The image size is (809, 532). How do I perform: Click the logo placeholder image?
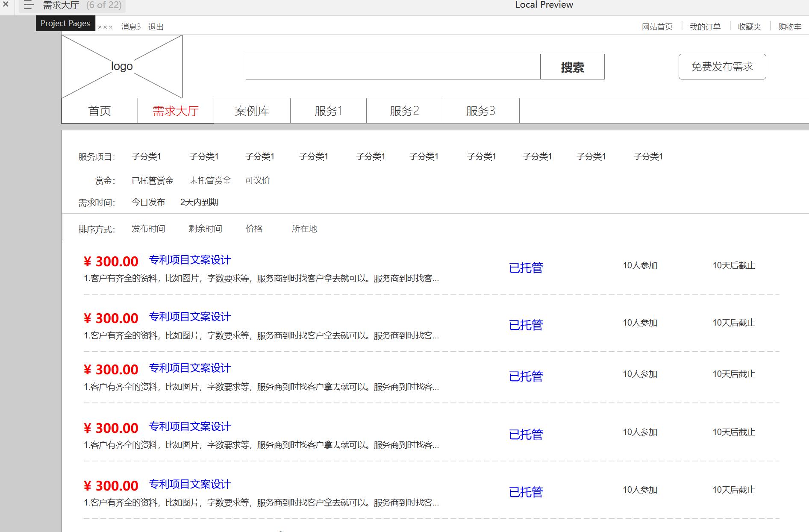(122, 66)
